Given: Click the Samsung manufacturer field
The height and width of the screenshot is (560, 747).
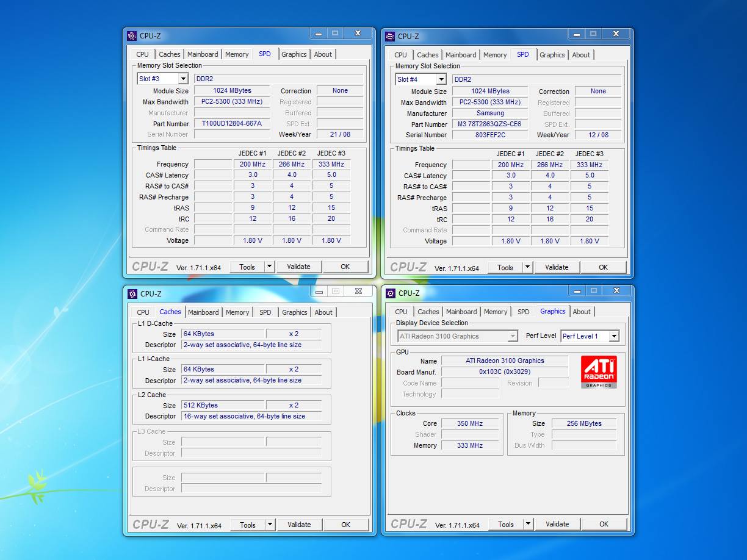Looking at the screenshot, I should tap(490, 113).
